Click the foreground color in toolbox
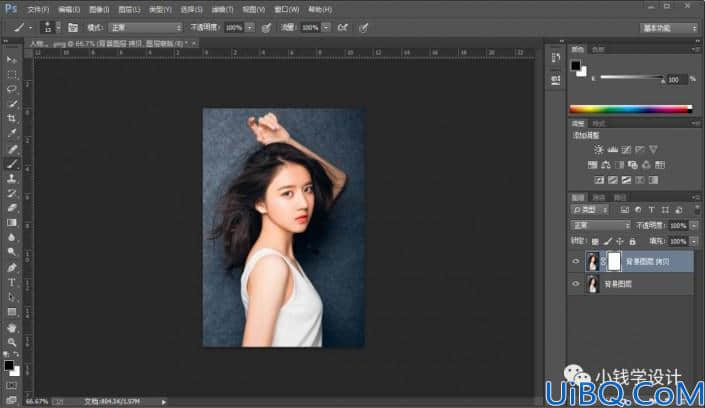 [9, 365]
